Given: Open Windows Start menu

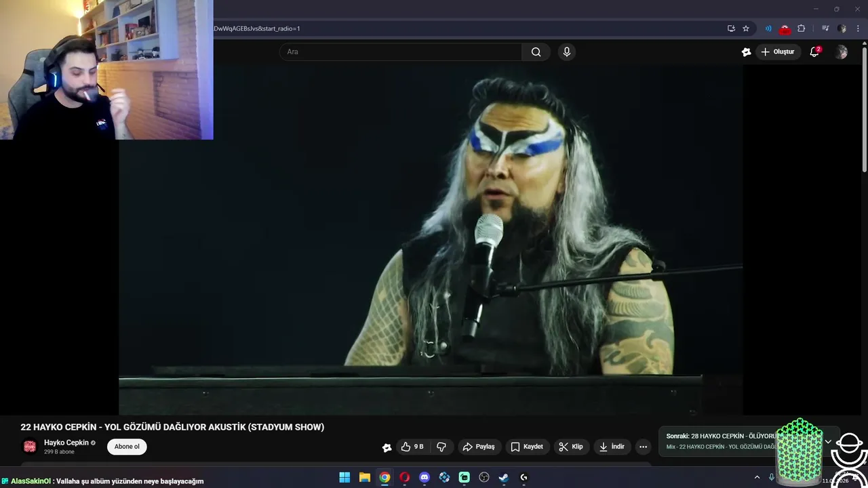Looking at the screenshot, I should (x=344, y=478).
